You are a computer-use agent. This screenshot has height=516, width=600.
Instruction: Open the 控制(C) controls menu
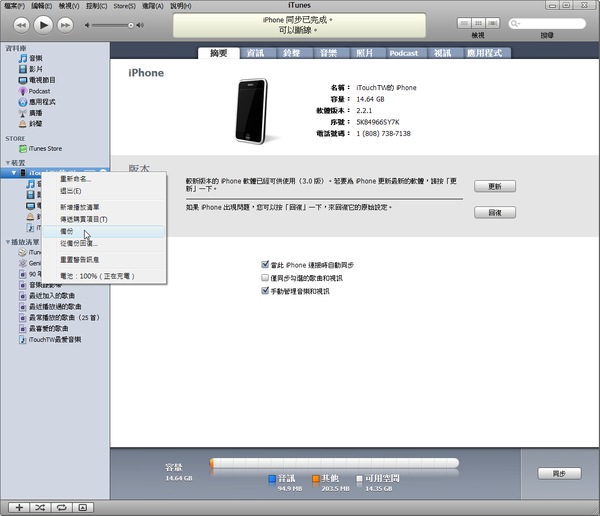pos(96,6)
